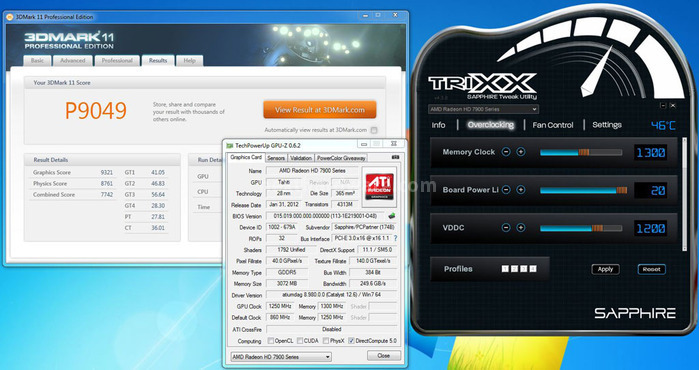699x370 pixels.
Task: Click the Combined Score value 7742
Action: tap(107, 195)
